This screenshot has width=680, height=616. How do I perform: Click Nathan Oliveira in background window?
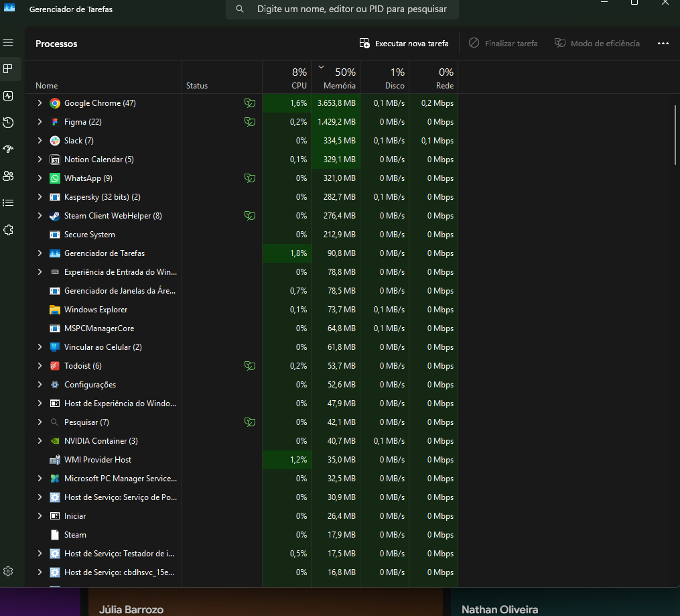[x=500, y=609]
